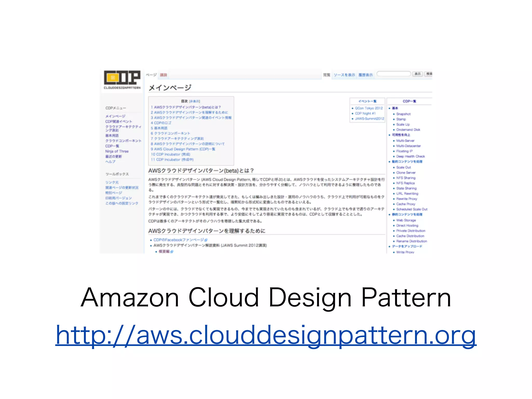This screenshot has height=399, width=532.
Task: Jump to contents item 6 クラウドコンポーネント
Action: 170,133
